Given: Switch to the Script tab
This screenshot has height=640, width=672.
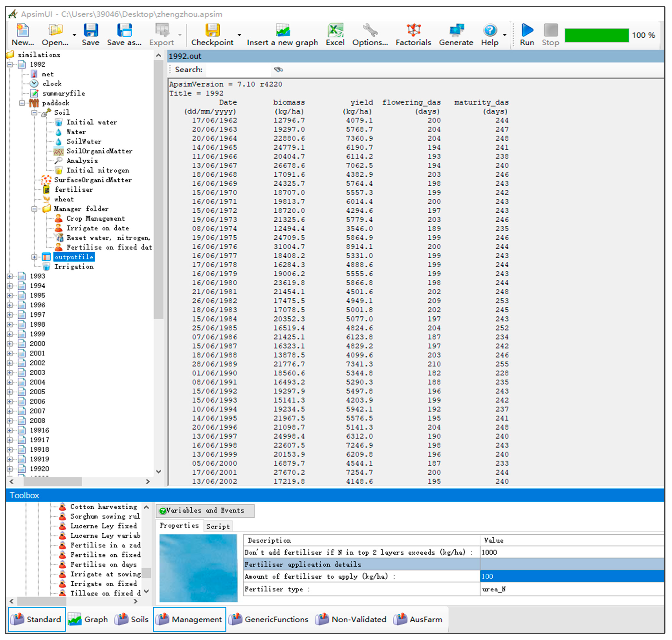Looking at the screenshot, I should 218,526.
